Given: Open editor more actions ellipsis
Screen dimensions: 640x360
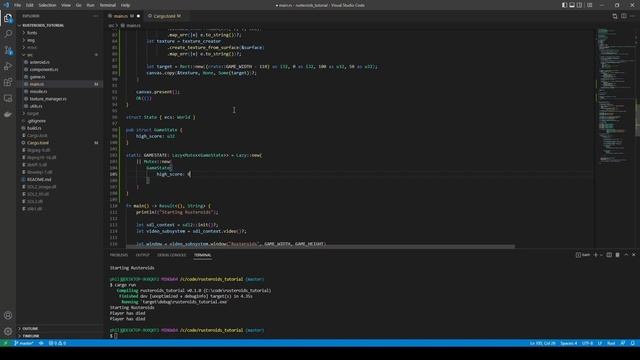Looking at the screenshot, I should (633, 16).
